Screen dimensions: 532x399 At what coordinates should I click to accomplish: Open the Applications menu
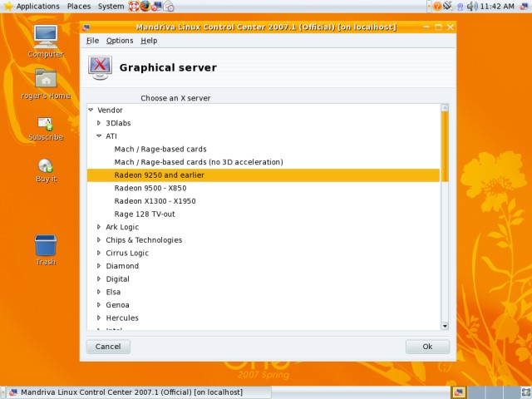click(x=37, y=7)
